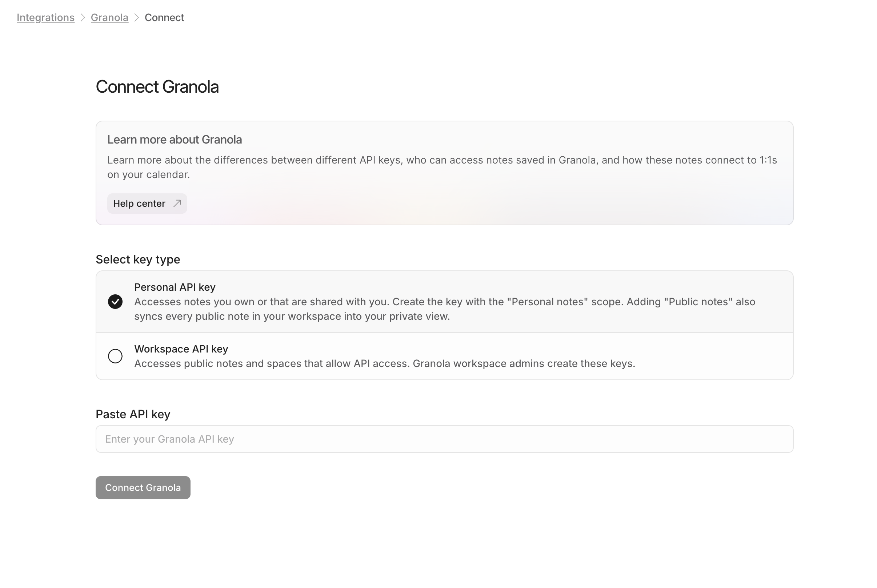Select the Personal API key radio option
The width and height of the screenshot is (877, 588).
115,302
